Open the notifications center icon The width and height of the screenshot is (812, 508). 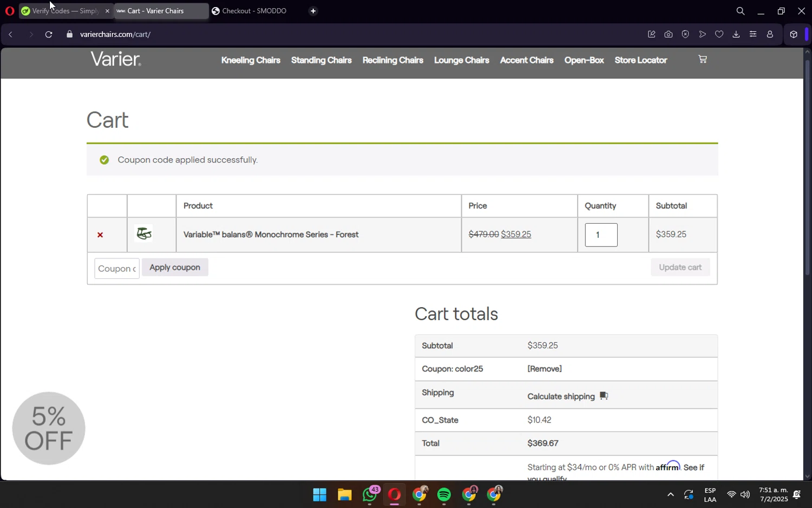coord(797,494)
